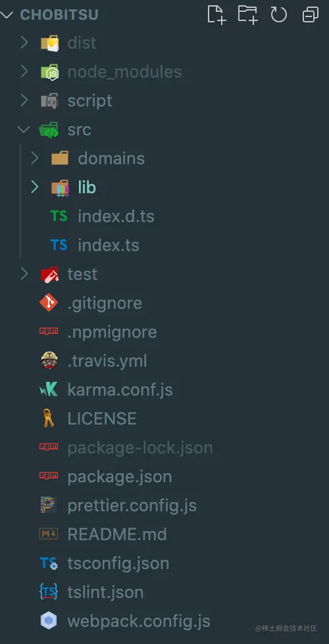Collapse the src folder chevron
Screen dimensions: 329x644
[x=24, y=129]
